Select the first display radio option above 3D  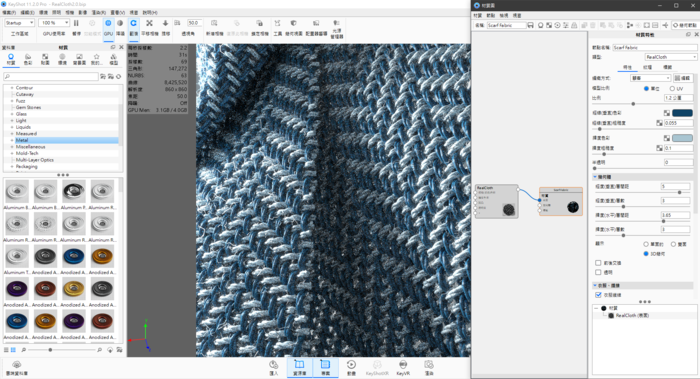(646, 244)
